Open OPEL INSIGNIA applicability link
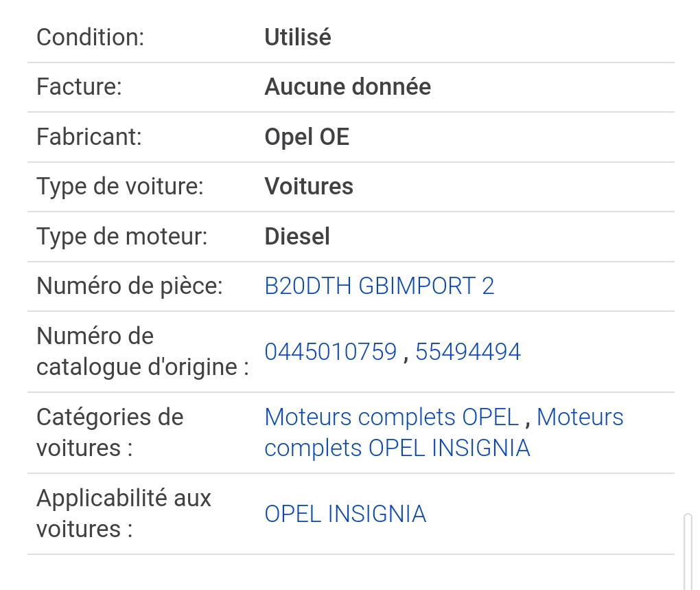 pyautogui.click(x=345, y=514)
